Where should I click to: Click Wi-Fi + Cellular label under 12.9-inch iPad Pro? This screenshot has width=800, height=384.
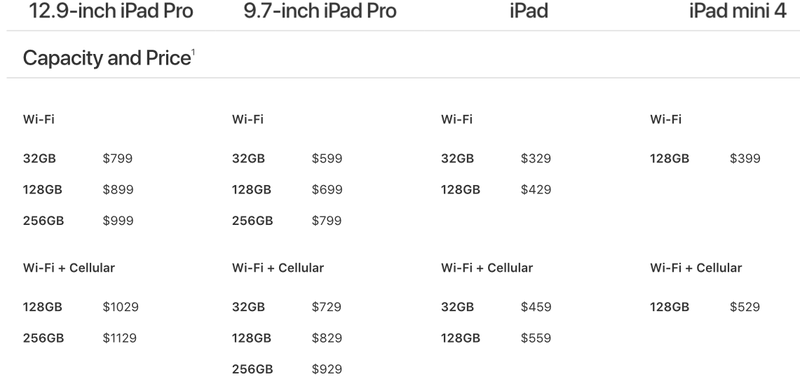coord(69,268)
